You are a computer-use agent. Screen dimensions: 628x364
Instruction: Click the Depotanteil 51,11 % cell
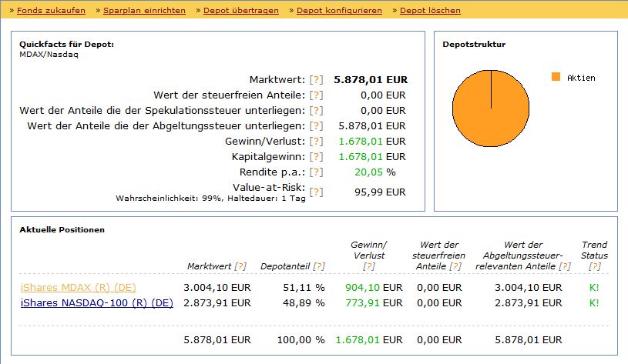(x=304, y=288)
